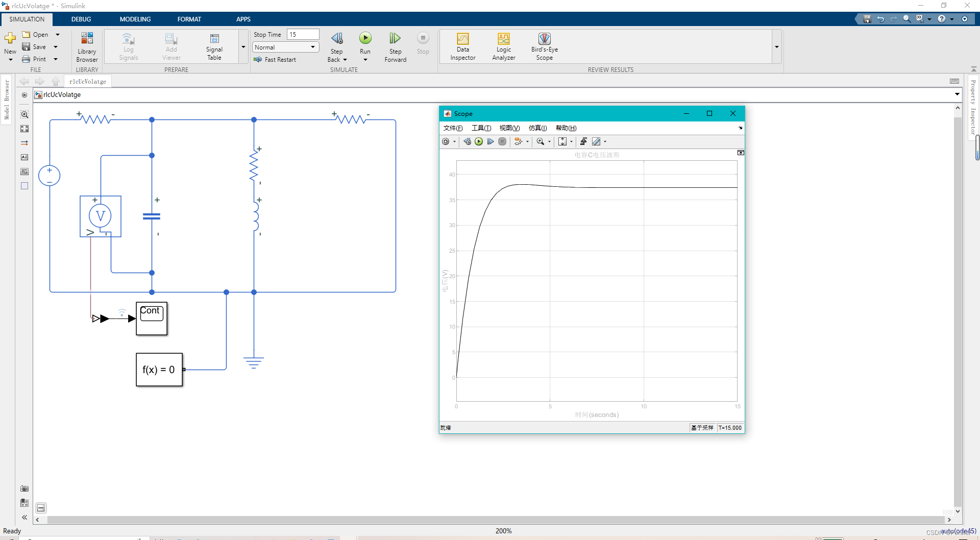Image resolution: width=980 pixels, height=540 pixels.
Task: Collapse the toolstrip with top-right arrow
Action: (x=974, y=69)
